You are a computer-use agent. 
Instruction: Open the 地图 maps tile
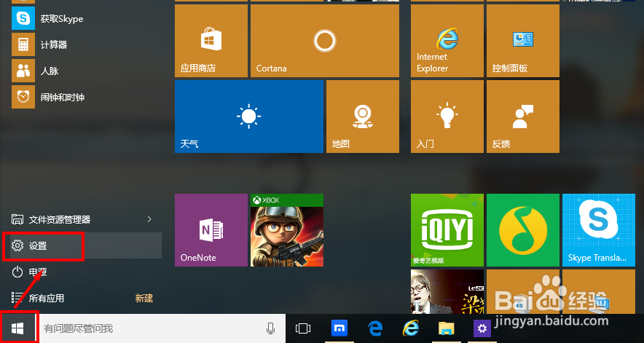click(363, 117)
